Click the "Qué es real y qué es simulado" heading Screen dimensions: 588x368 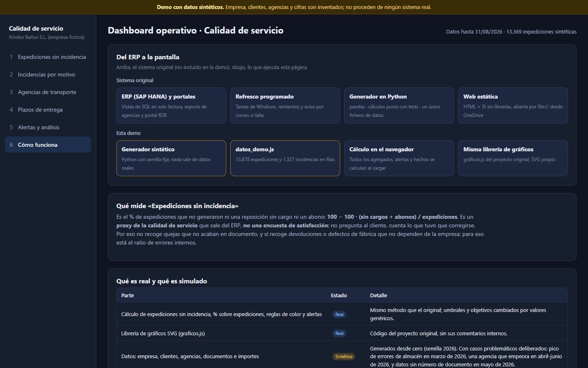tap(162, 281)
